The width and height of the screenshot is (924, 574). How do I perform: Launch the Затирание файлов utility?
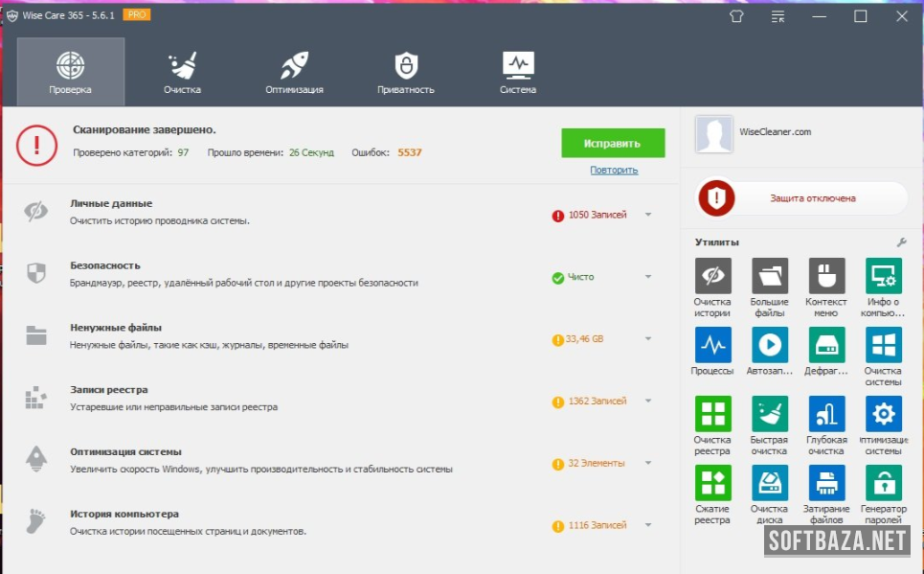pyautogui.click(x=826, y=483)
